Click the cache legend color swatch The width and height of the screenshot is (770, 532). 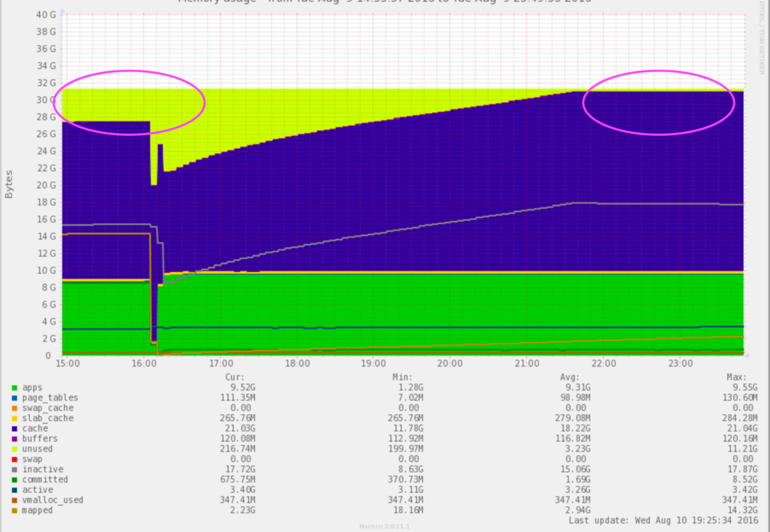pyautogui.click(x=14, y=429)
